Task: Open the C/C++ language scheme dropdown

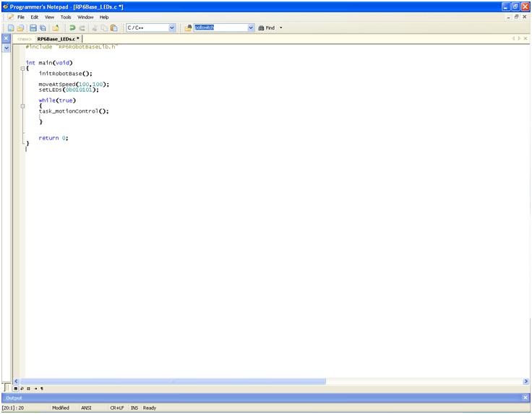Action: (x=172, y=28)
